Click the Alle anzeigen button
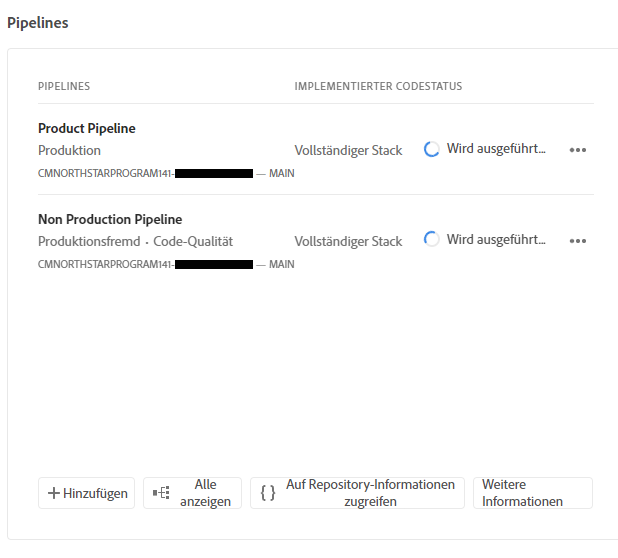The image size is (618, 558). click(192, 493)
